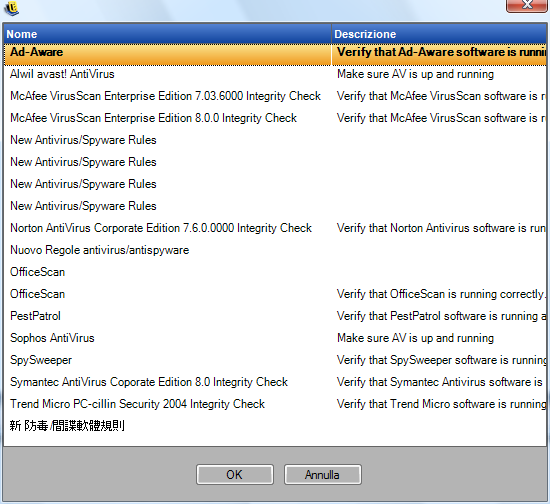Select the PestPatrol rule
The image size is (550, 504).
coord(35,316)
